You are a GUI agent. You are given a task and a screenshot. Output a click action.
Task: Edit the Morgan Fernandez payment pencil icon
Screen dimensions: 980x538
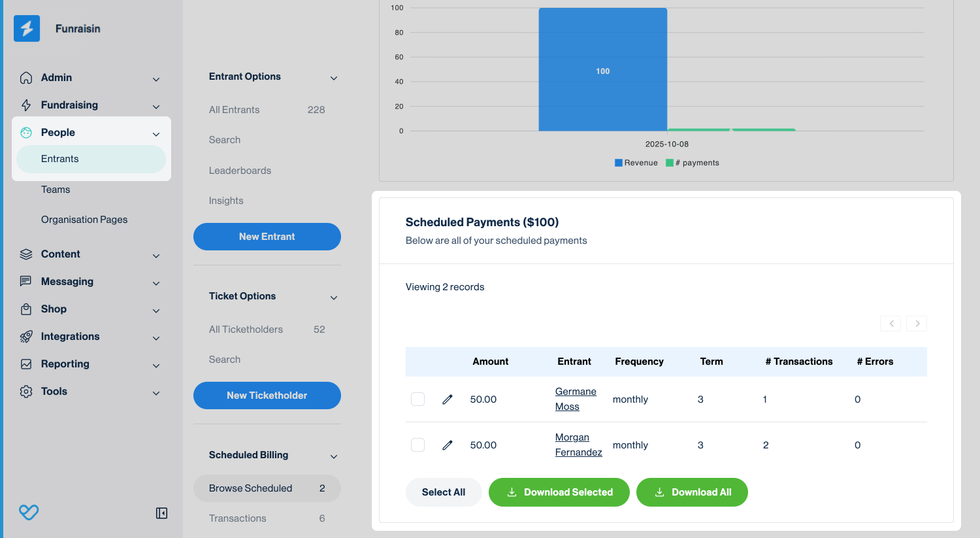click(448, 445)
